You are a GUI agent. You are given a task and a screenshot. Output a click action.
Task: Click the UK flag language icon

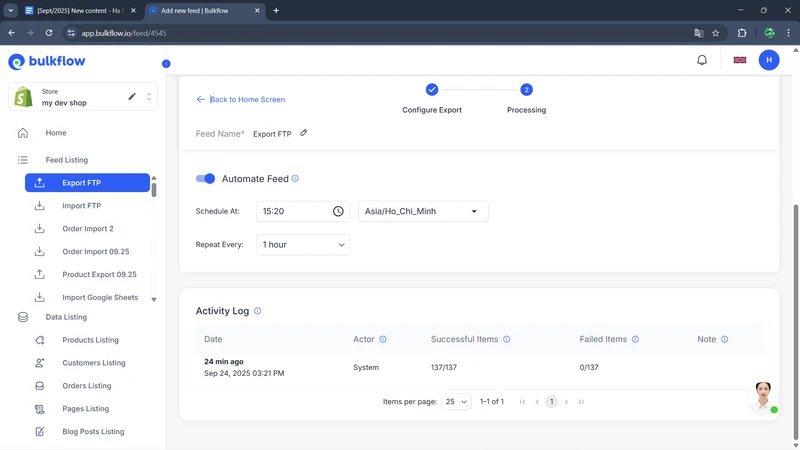click(740, 60)
